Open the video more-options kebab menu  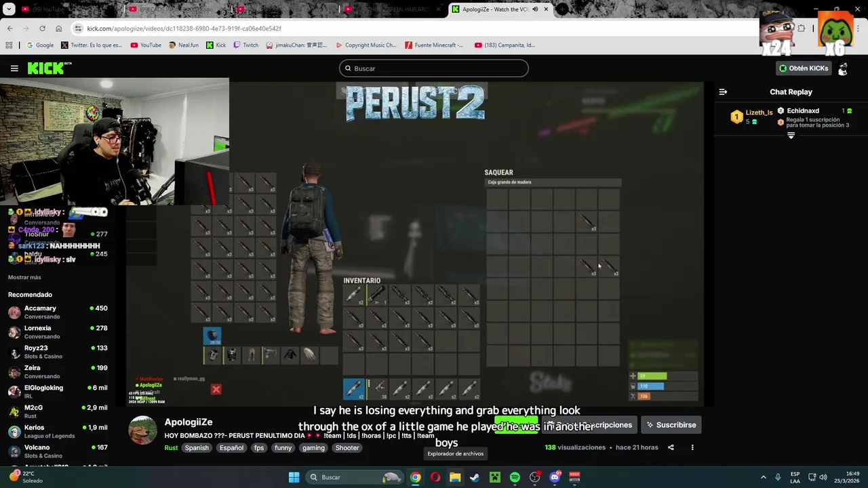click(x=692, y=447)
